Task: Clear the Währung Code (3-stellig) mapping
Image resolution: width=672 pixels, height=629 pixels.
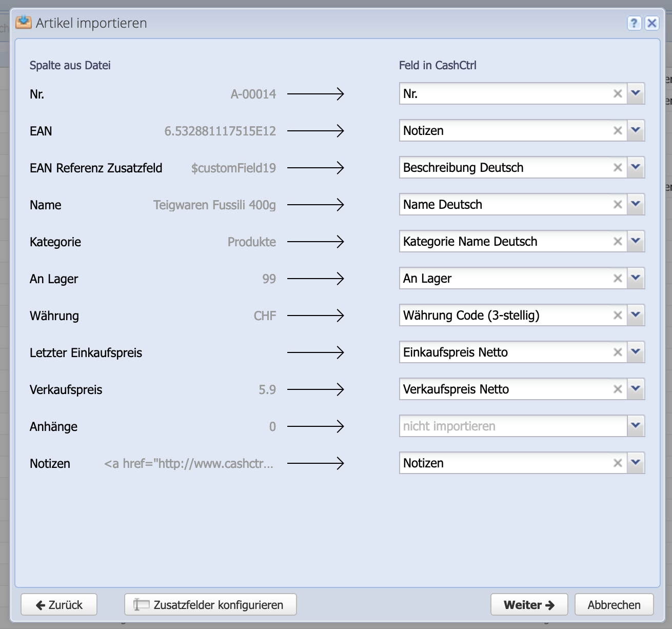Action: click(618, 315)
